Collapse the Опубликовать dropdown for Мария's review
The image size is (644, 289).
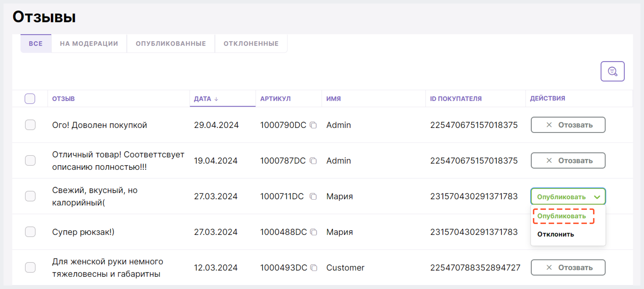point(568,196)
